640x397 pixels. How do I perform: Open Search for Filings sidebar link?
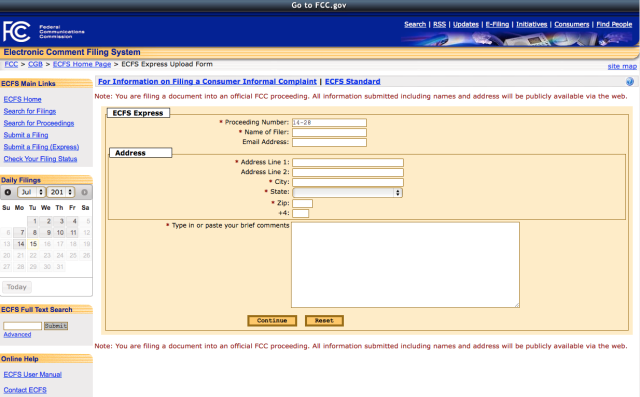click(x=30, y=111)
